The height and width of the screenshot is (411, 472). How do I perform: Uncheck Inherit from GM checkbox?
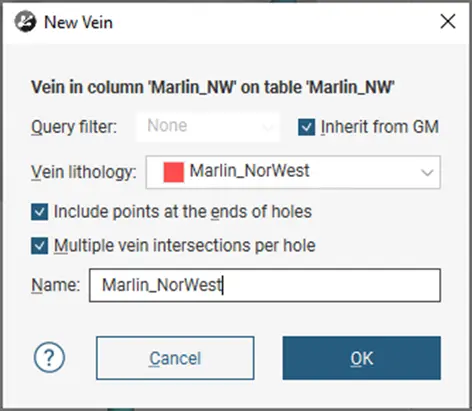click(306, 127)
